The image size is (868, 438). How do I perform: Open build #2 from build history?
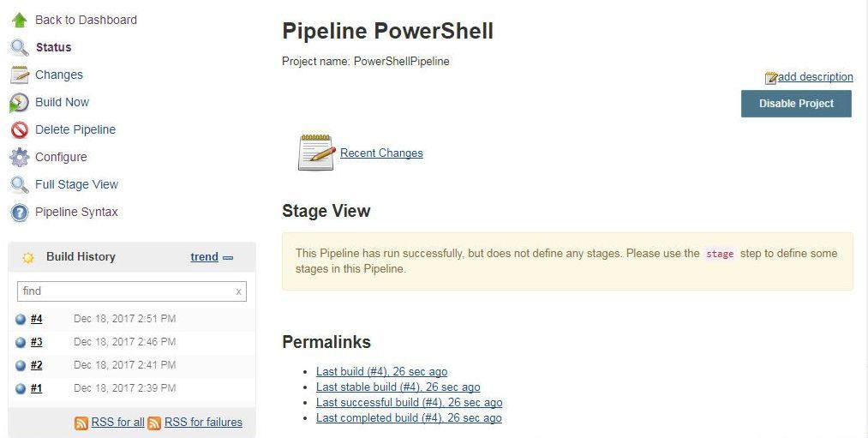[37, 365]
